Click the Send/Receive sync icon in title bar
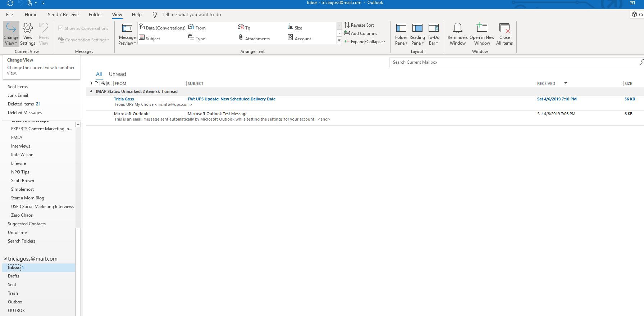The image size is (644, 316). 10,3
